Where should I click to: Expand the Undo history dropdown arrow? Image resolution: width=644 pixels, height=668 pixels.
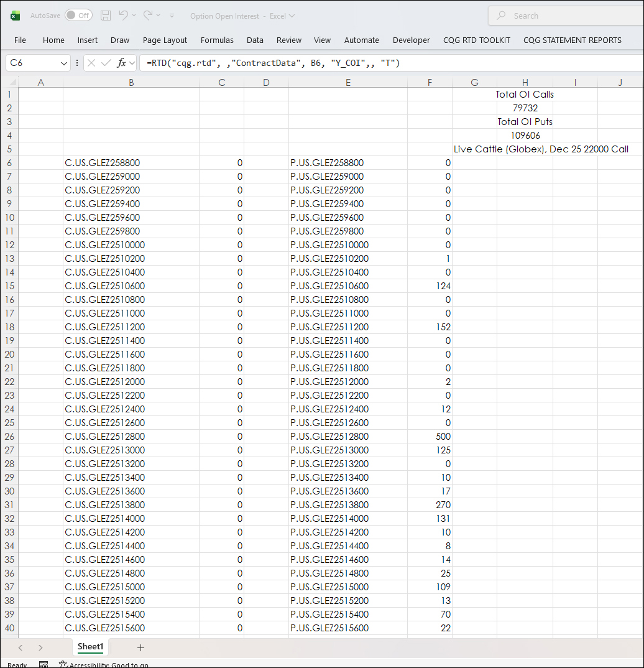(x=134, y=16)
